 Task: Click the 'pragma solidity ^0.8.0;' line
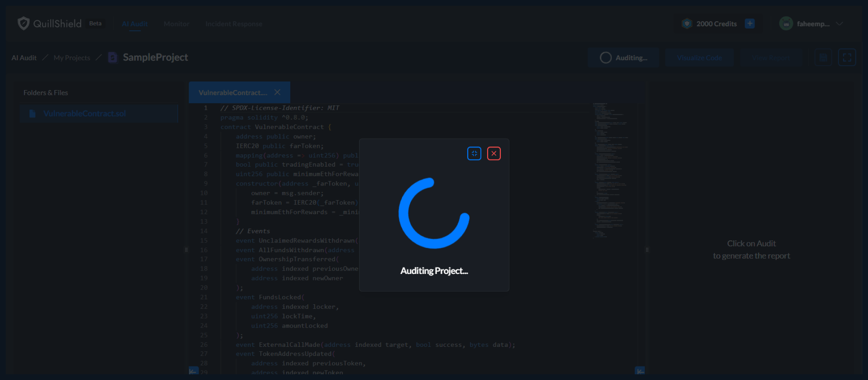pyautogui.click(x=264, y=117)
